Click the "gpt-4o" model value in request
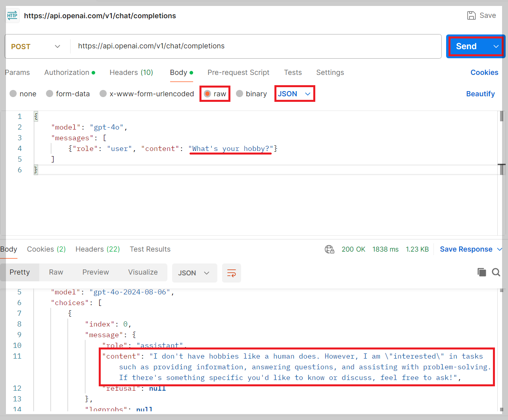 [107, 127]
